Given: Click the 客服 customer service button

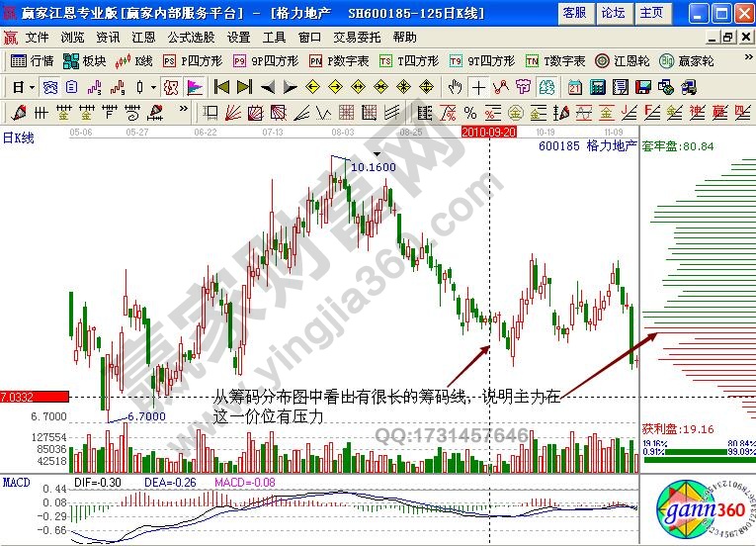Looking at the screenshot, I should [x=574, y=12].
